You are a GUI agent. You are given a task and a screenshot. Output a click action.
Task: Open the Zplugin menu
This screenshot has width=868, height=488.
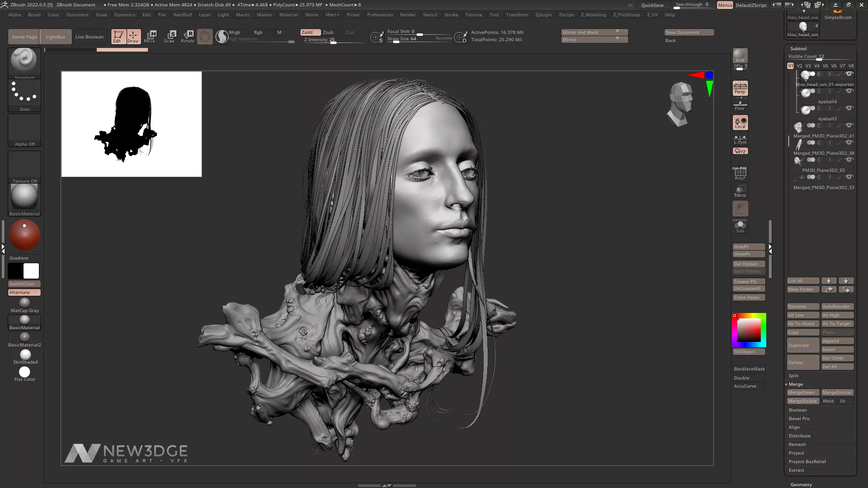point(543,15)
